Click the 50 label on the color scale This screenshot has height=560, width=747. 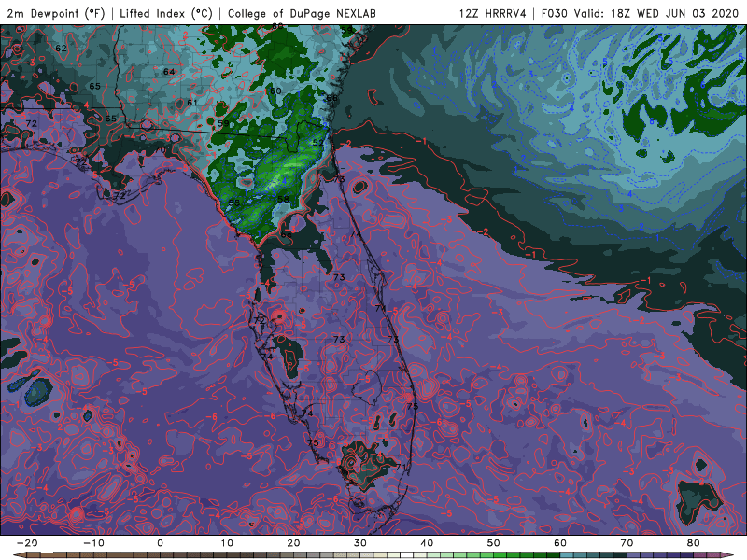(494, 543)
